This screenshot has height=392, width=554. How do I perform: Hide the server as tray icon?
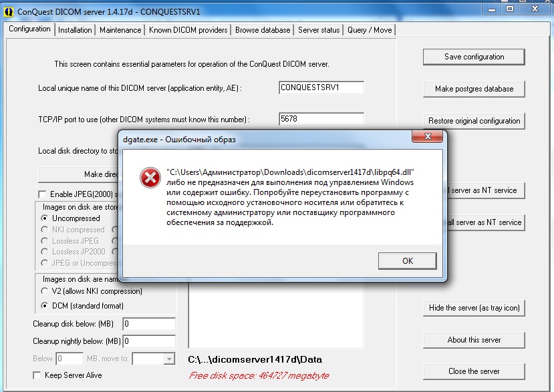474,308
